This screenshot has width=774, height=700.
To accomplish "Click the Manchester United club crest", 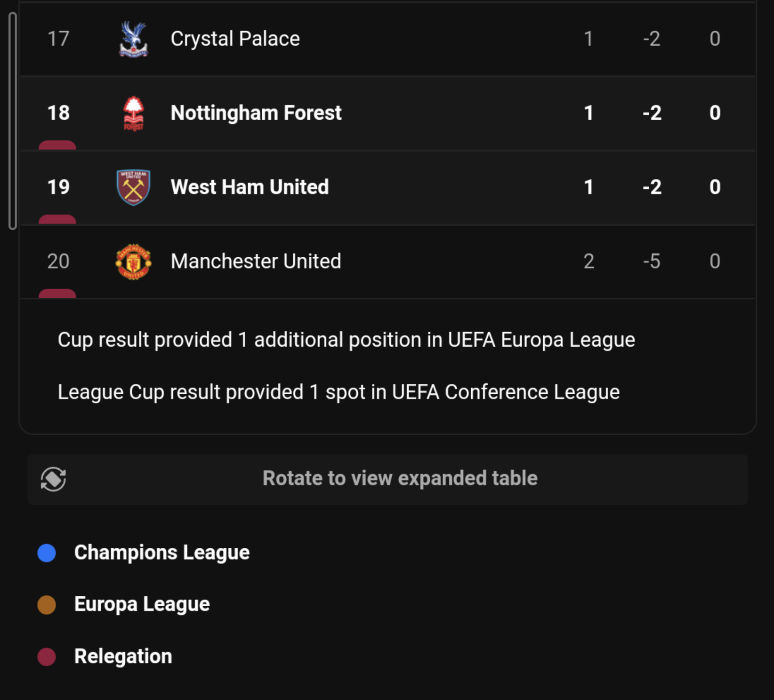I will pos(134,261).
